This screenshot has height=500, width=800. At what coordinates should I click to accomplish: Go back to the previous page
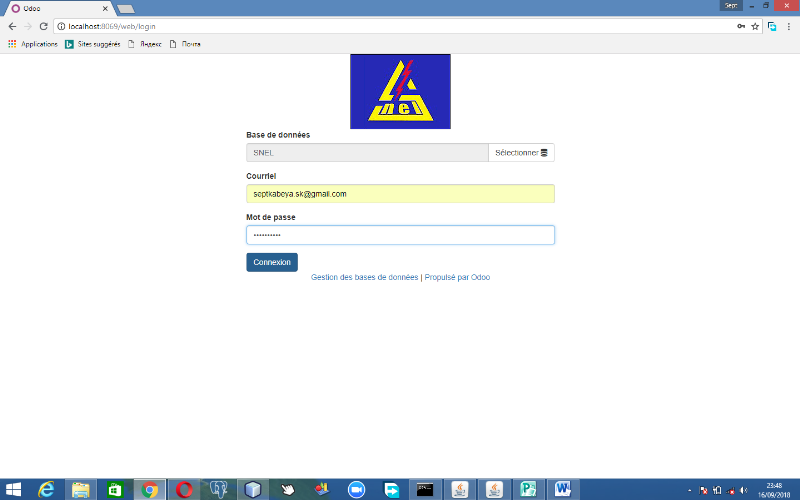[12, 27]
